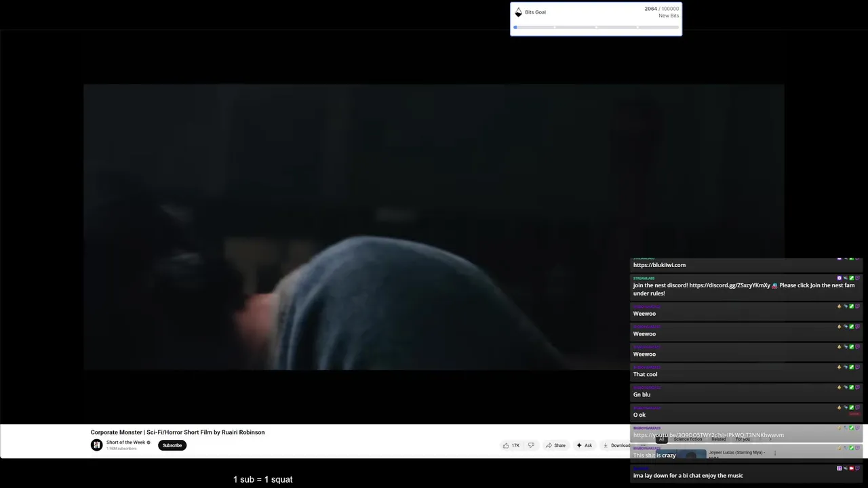Share the YouTube video

555,445
